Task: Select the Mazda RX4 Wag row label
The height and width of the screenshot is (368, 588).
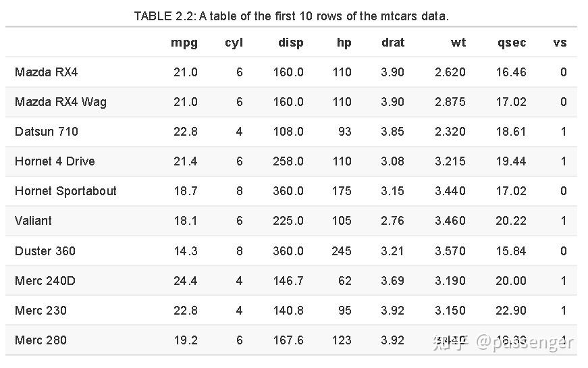Action: click(x=61, y=102)
